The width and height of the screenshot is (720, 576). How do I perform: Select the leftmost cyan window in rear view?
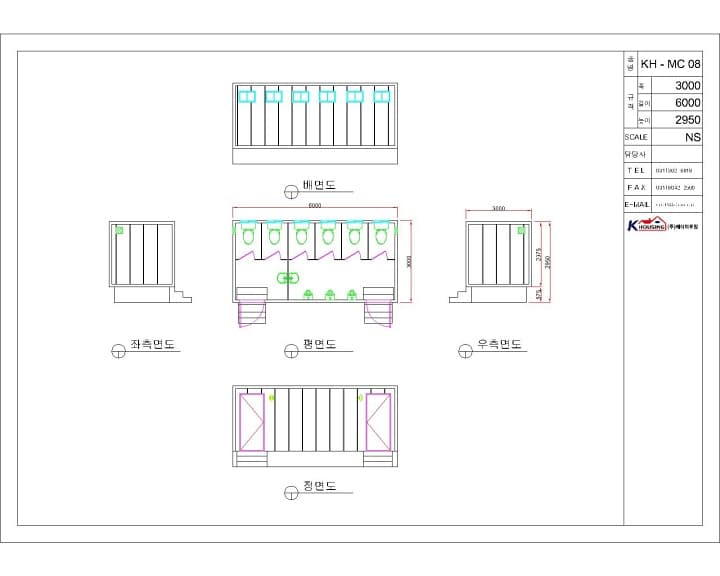[x=247, y=96]
